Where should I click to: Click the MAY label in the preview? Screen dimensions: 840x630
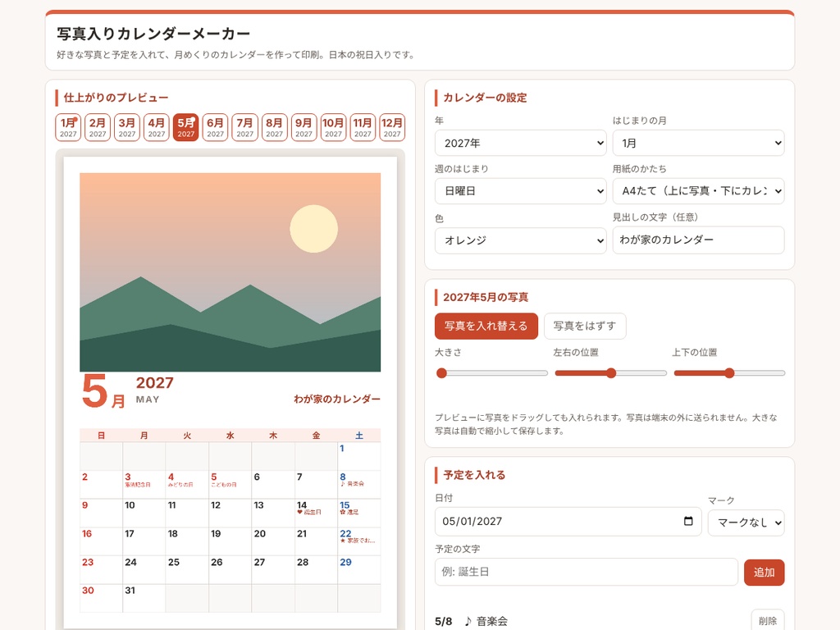coord(148,399)
